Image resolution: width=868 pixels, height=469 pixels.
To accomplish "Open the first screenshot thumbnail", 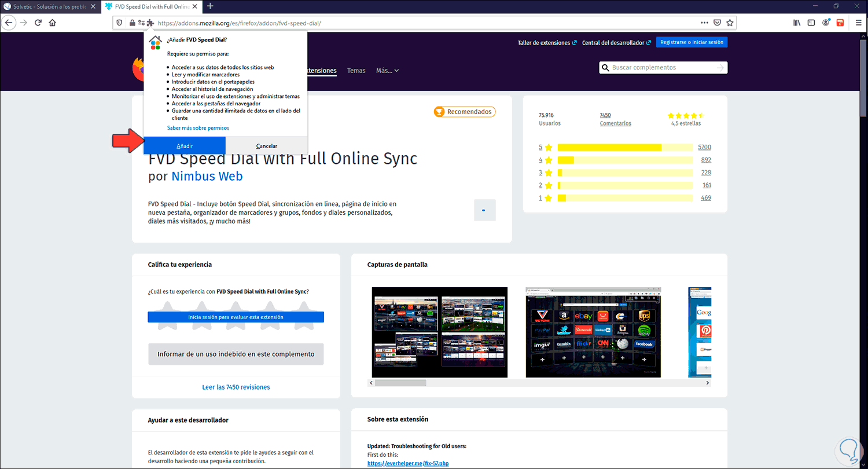I will point(440,332).
